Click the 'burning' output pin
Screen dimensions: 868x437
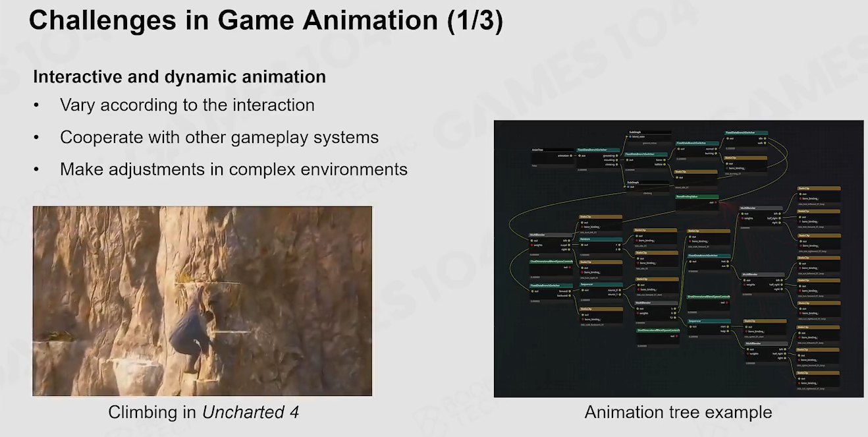click(716, 154)
